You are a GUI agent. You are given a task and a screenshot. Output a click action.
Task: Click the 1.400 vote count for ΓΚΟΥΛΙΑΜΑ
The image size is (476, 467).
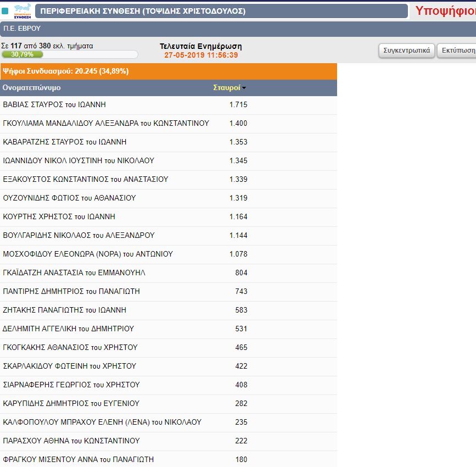[238, 123]
